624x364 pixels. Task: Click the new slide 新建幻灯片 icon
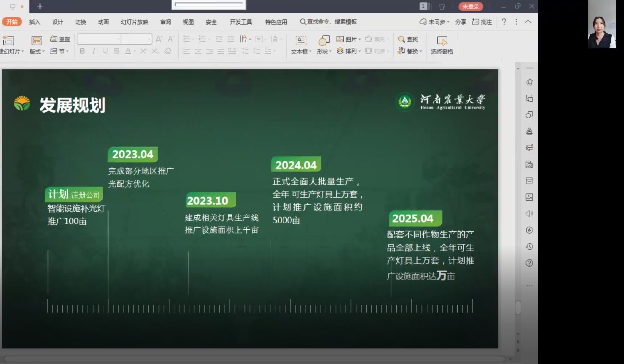[x=9, y=40]
